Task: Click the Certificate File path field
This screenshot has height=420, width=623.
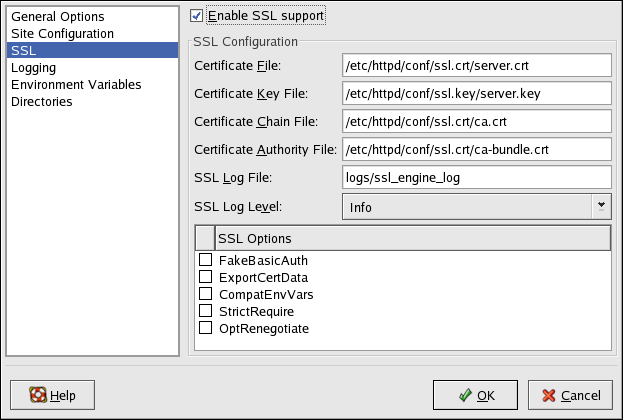Action: click(x=475, y=66)
